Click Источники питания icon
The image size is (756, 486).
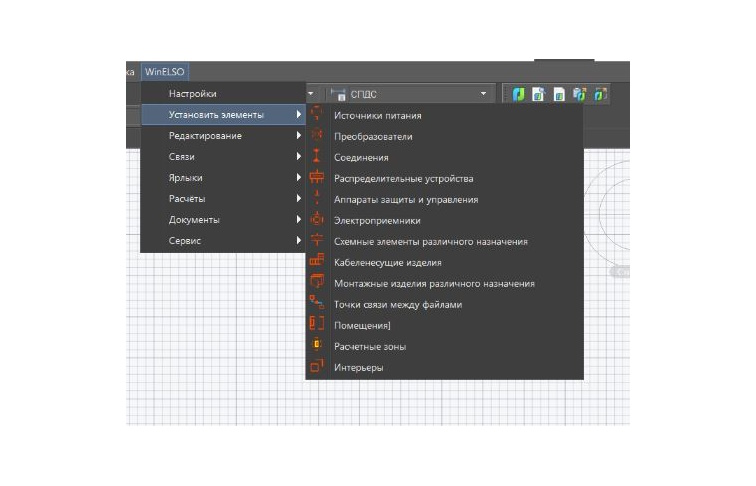(316, 114)
